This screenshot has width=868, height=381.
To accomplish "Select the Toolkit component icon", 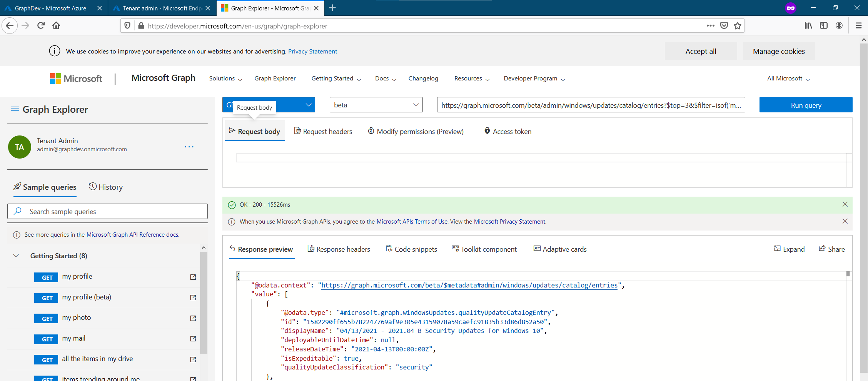I will (455, 249).
